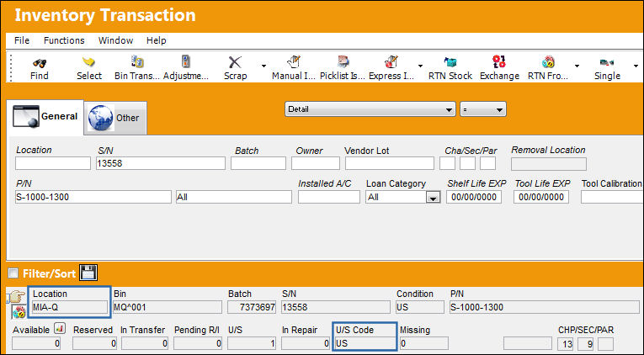Open Picklist Issue toolbar icon

pos(343,62)
